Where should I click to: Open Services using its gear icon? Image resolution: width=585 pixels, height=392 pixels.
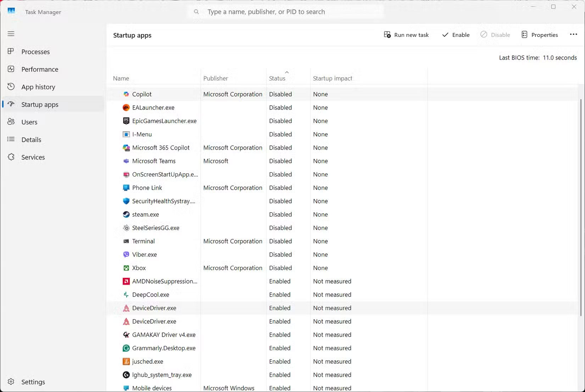coord(11,157)
